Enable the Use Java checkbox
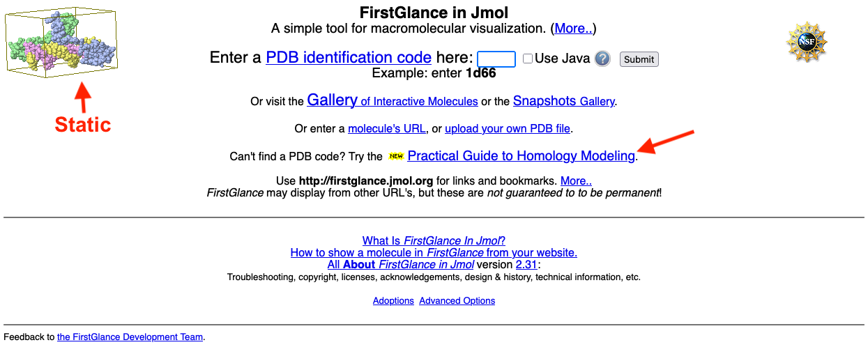The height and width of the screenshot is (354, 868). 528,59
